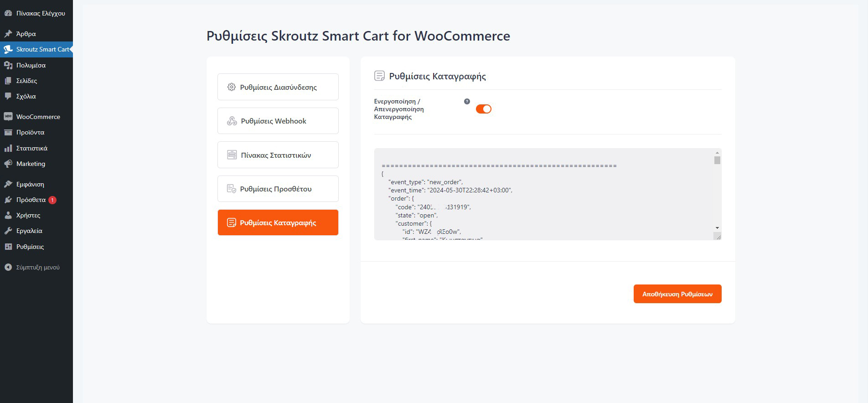Click the Ρυθμίσεις Προσθέτου shield icon
This screenshot has width=868, height=403.
[x=232, y=189]
